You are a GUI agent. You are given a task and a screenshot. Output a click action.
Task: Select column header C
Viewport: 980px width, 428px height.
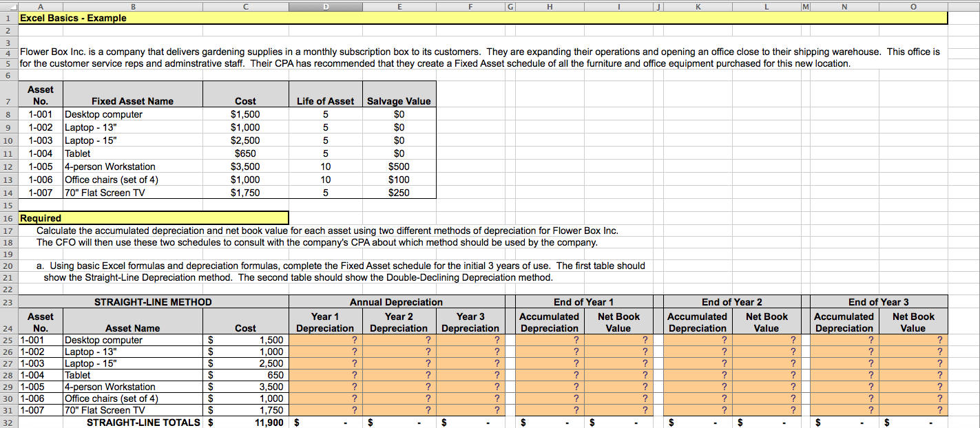pyautogui.click(x=245, y=6)
